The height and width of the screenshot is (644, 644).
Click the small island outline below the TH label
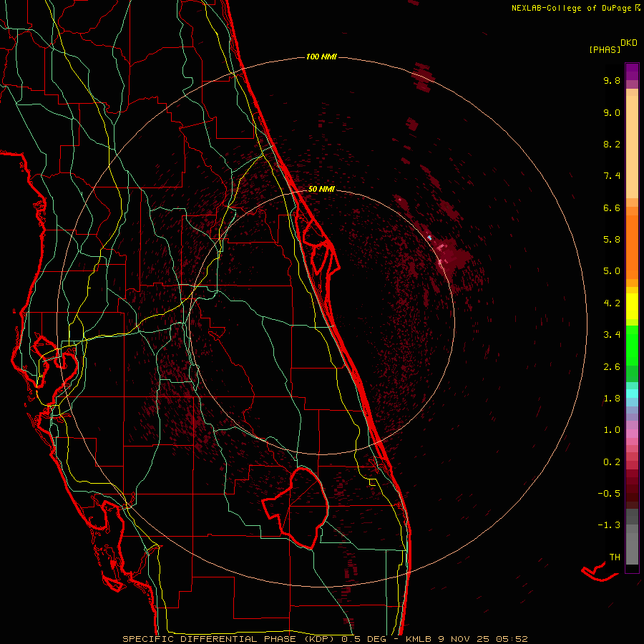(600, 572)
